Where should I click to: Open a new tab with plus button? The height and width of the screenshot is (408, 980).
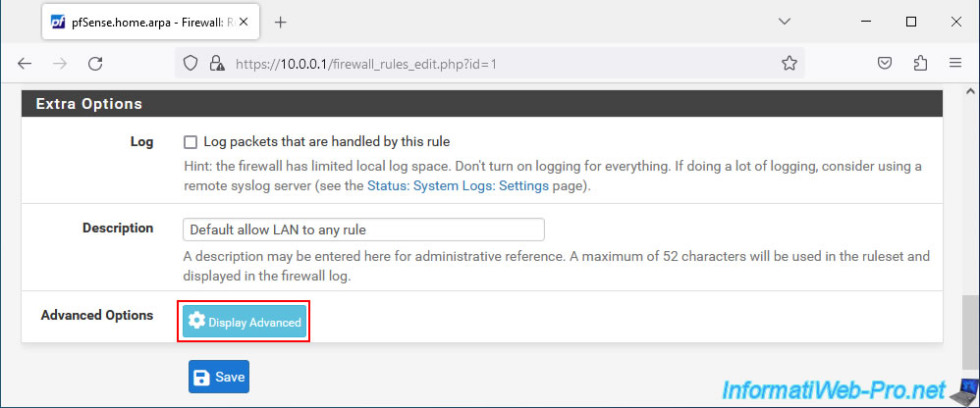[x=280, y=22]
